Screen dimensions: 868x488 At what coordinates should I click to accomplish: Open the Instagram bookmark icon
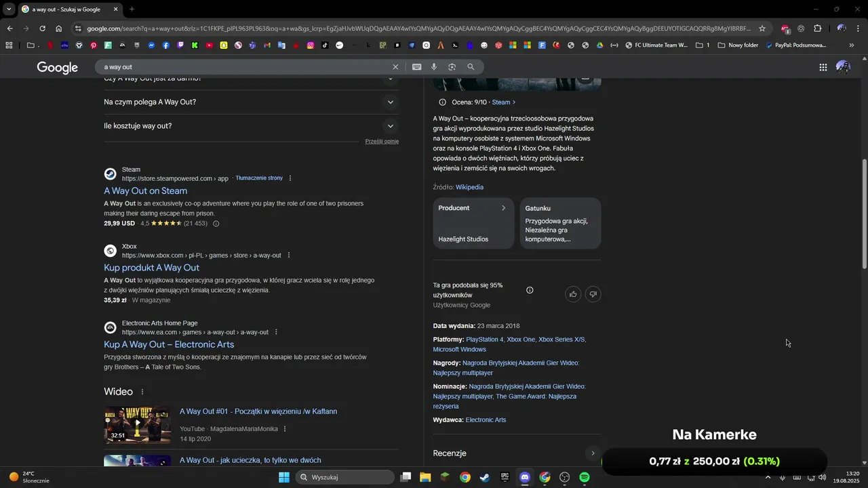[311, 45]
